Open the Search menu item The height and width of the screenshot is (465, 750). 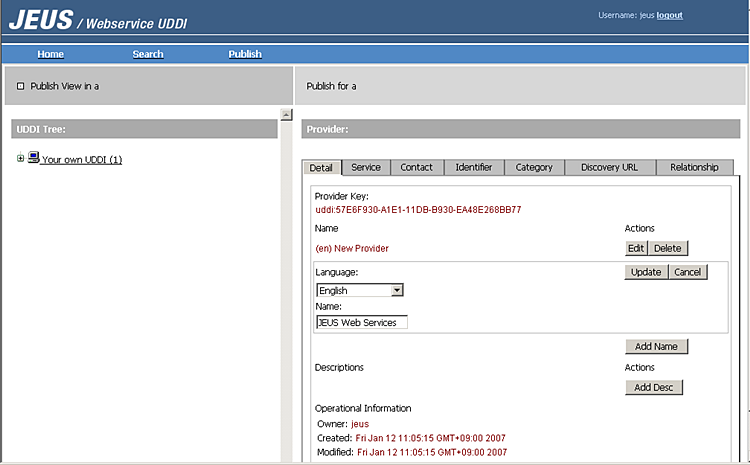pyautogui.click(x=148, y=54)
